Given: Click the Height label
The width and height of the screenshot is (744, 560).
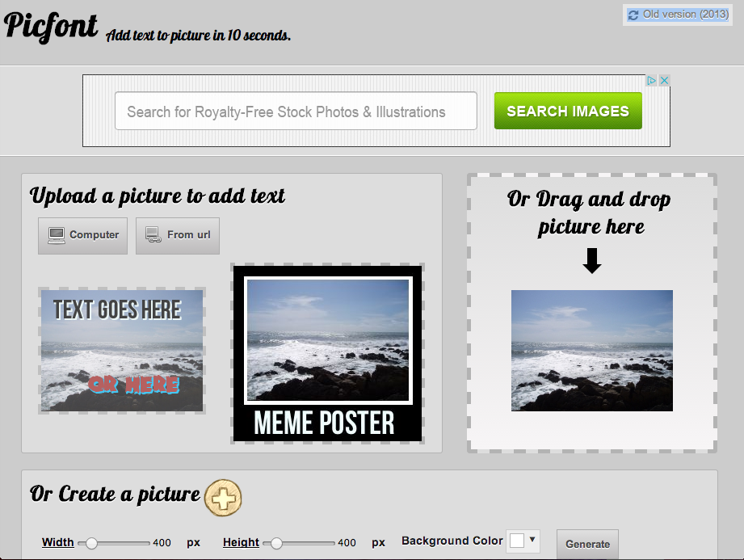Looking at the screenshot, I should (x=241, y=542).
